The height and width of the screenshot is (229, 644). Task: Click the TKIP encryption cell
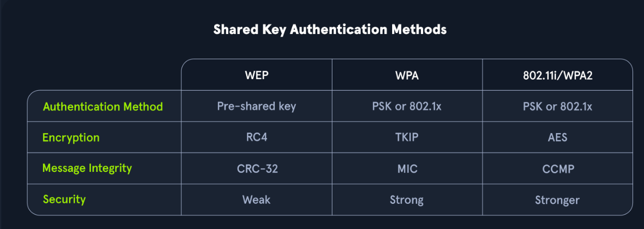click(x=407, y=138)
